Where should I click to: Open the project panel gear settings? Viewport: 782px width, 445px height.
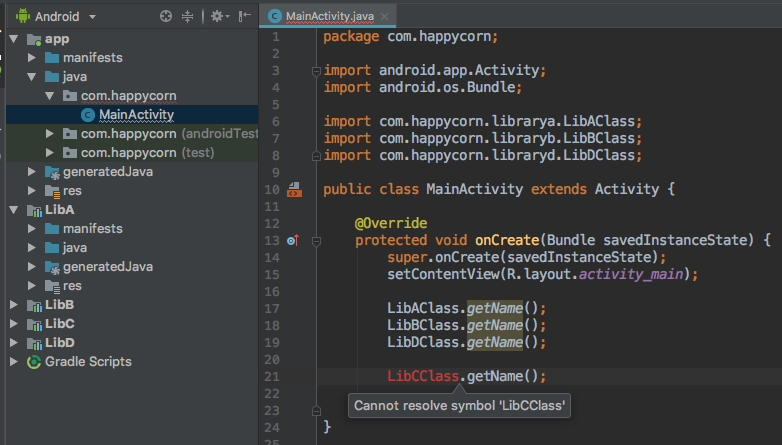tap(217, 17)
